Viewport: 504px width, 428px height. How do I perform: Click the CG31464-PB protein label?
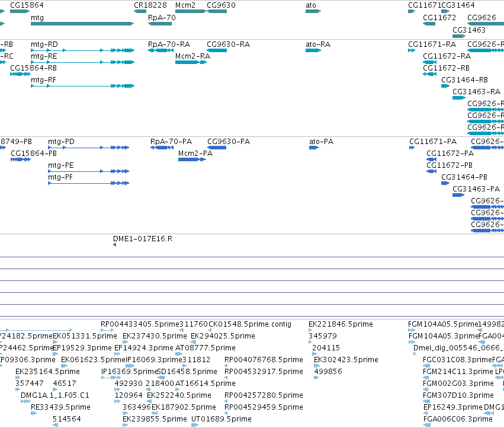[464, 177]
